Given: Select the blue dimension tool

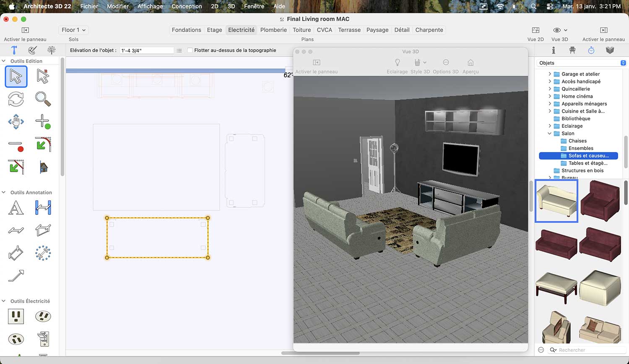Looking at the screenshot, I should tap(43, 208).
